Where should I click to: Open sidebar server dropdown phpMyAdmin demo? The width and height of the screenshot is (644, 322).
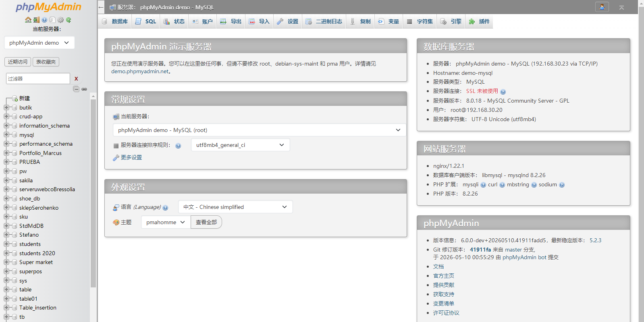click(39, 43)
